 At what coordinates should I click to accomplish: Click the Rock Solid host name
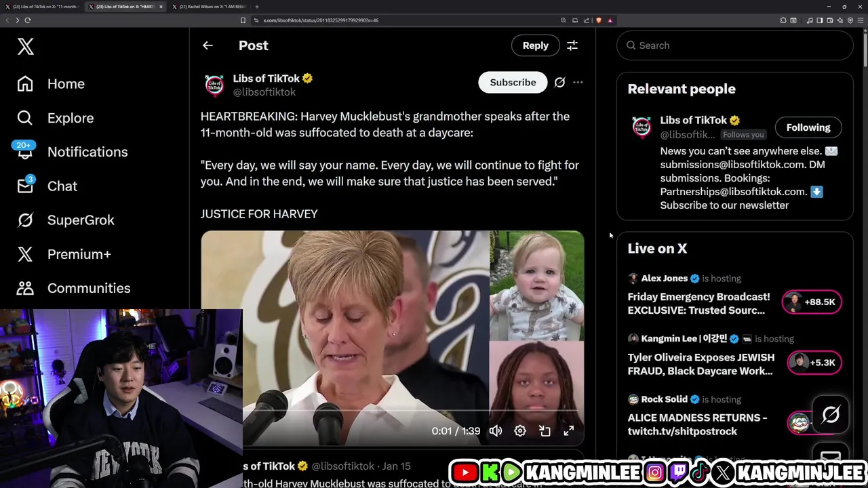tap(664, 399)
